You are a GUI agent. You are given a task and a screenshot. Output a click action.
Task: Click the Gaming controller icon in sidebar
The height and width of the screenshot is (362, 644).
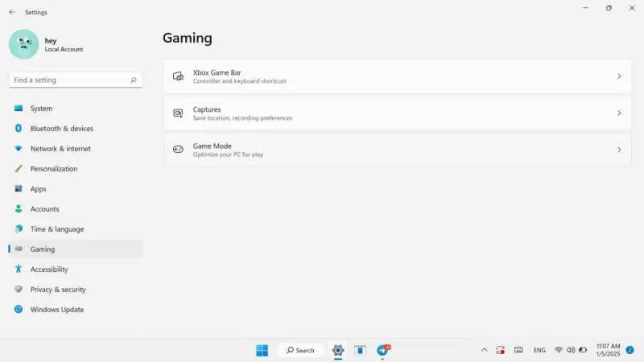[19, 249]
